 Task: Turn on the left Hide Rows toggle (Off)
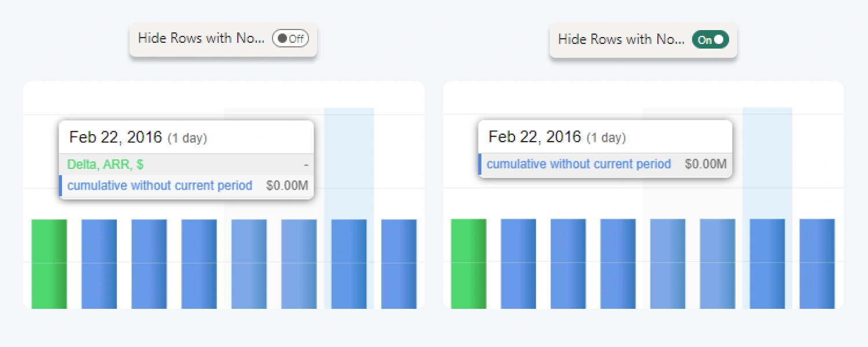point(290,39)
